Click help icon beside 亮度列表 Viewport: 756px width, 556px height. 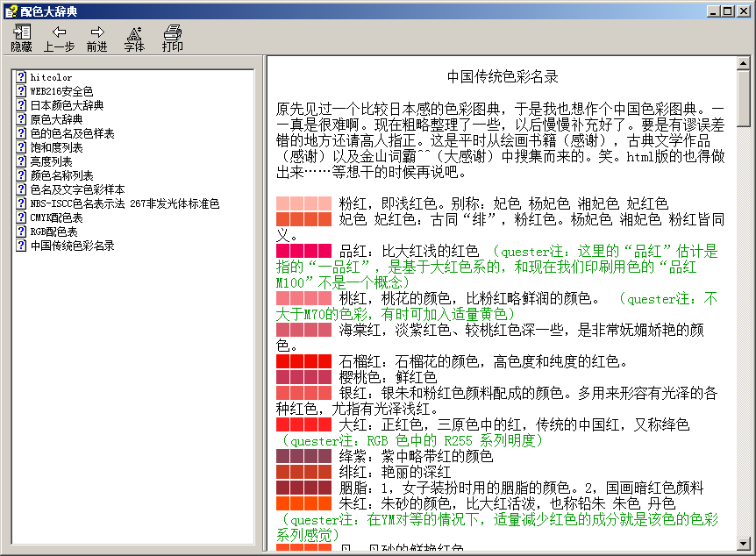coord(21,161)
